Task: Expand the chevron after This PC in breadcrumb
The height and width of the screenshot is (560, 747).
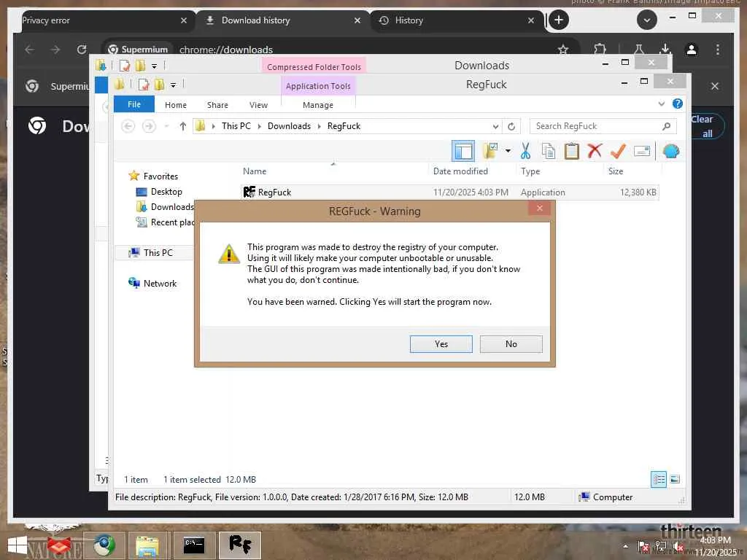Action: coord(259,126)
